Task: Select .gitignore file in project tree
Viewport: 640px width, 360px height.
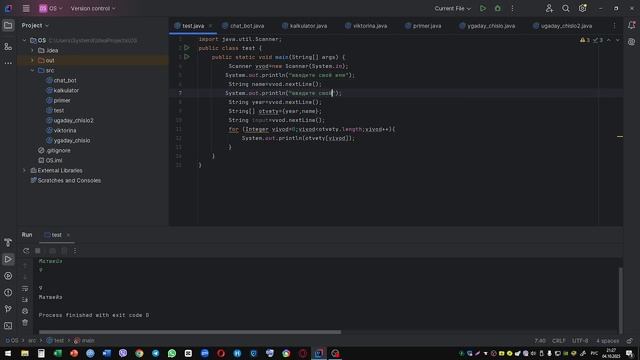Action: pos(54,151)
